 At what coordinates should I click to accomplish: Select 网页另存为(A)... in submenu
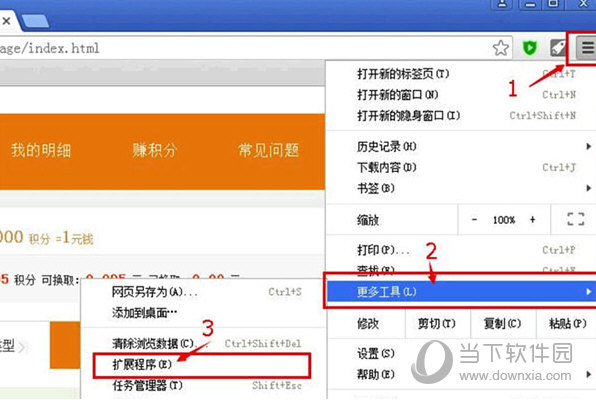coord(203,292)
